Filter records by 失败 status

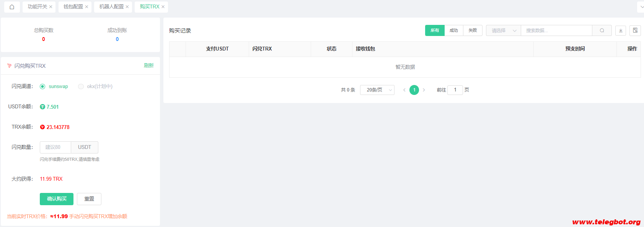coord(473,31)
